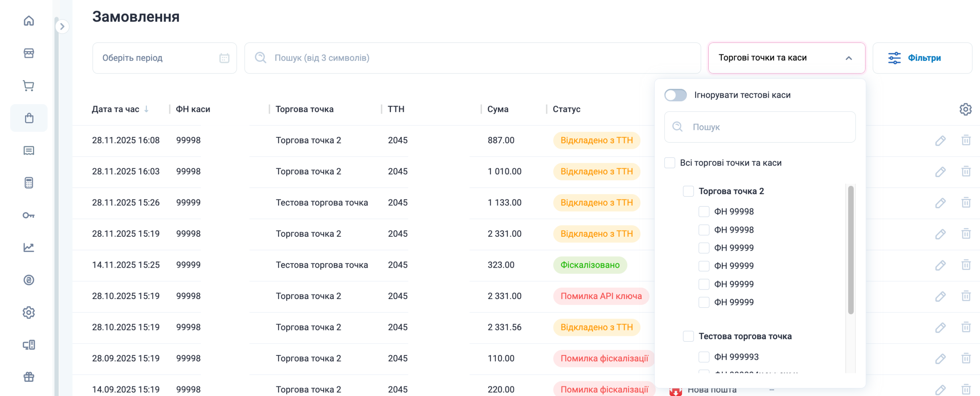Sort by the Дата та час column header

116,109
